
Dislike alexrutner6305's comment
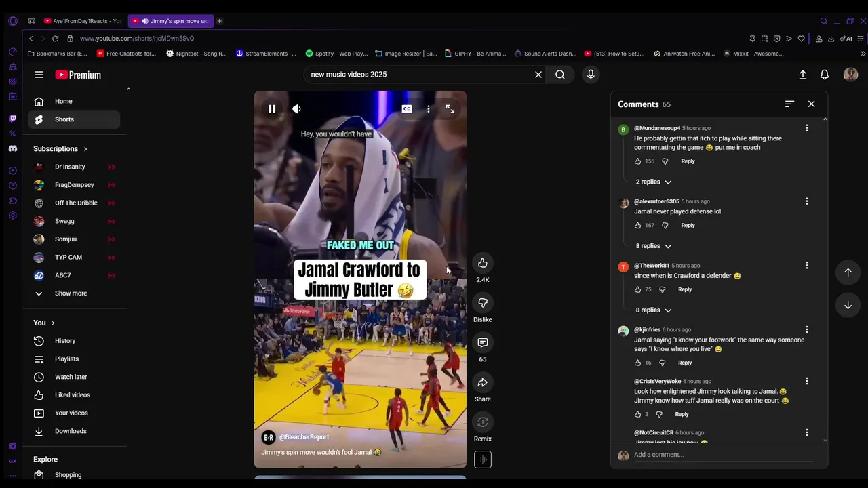coord(665,225)
